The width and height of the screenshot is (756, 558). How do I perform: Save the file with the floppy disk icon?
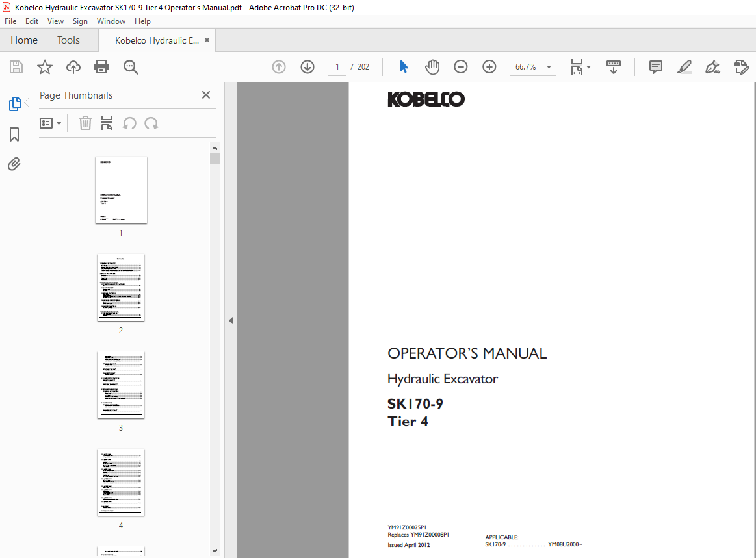(16, 67)
